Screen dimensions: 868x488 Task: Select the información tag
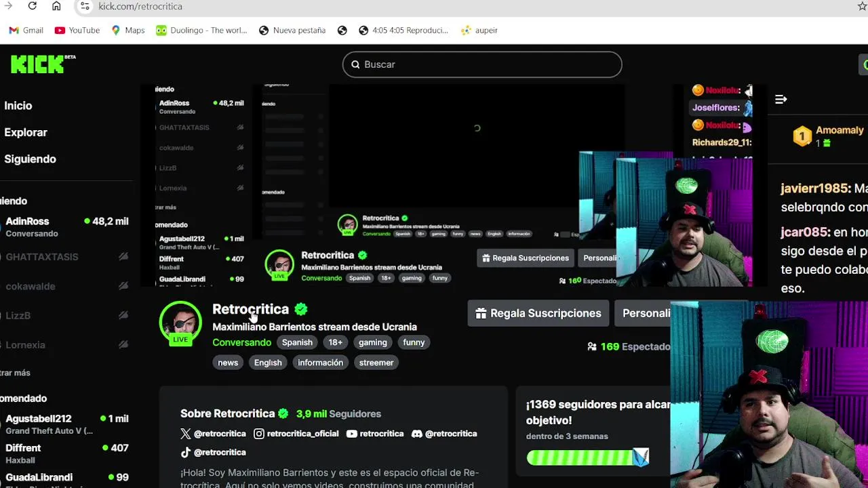(320, 363)
